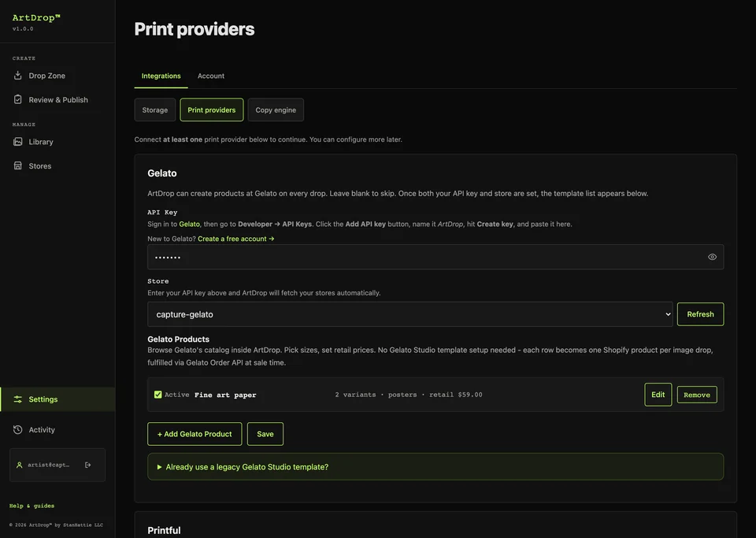Click the Stores storefront icon
The image size is (756, 538).
point(18,165)
